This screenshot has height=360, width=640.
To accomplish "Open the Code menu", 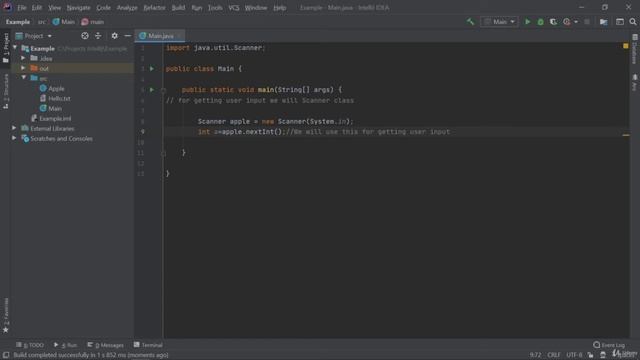I will 103,8.
